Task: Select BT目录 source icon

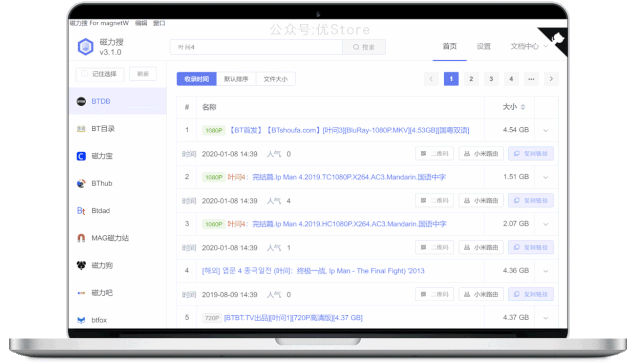Action: coord(81,129)
